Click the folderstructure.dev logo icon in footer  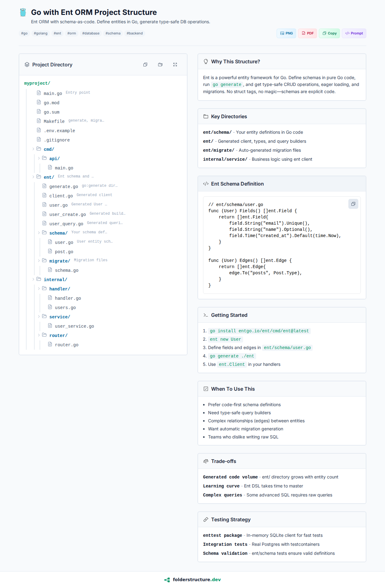167,580
